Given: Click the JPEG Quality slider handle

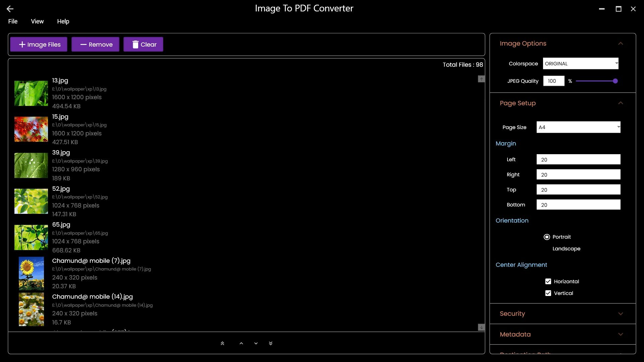Looking at the screenshot, I should click(615, 81).
